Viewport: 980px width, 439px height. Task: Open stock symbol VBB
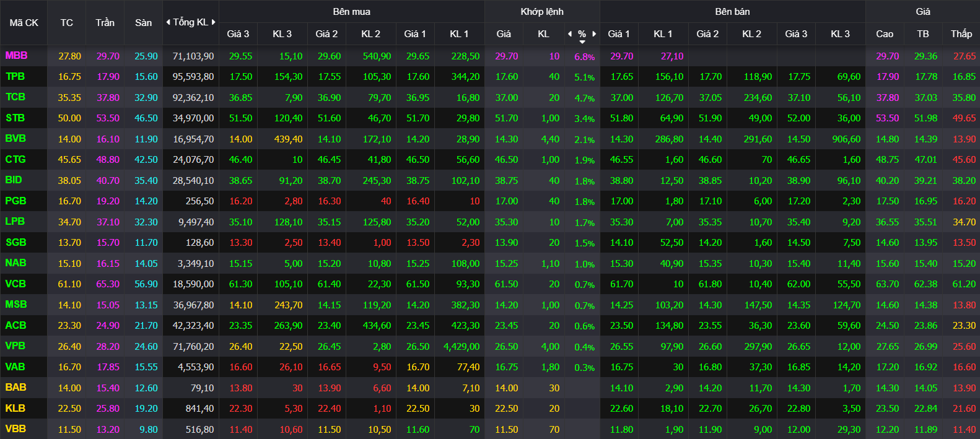15,429
